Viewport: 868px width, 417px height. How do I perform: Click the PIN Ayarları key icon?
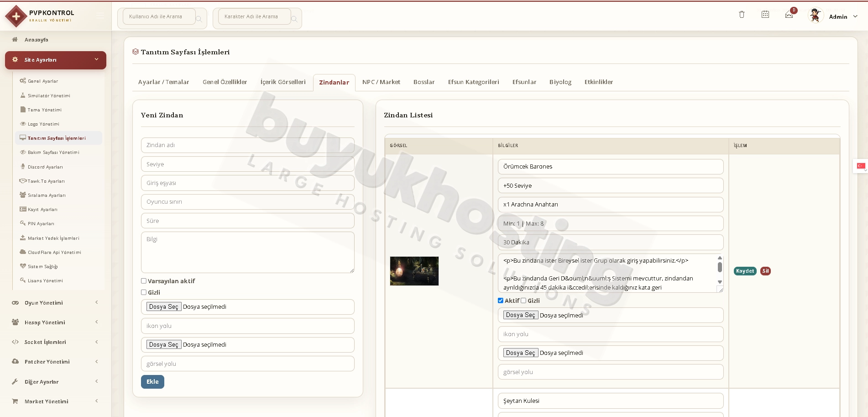pos(23,223)
